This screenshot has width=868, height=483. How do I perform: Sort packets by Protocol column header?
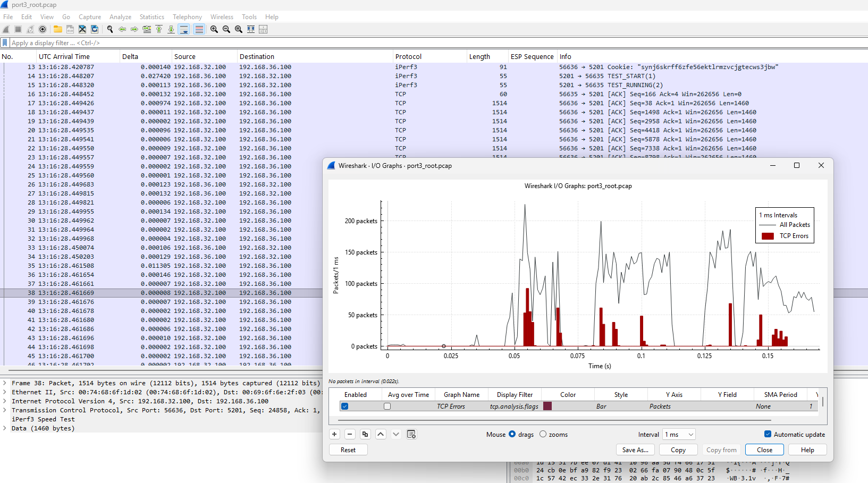[429, 56]
